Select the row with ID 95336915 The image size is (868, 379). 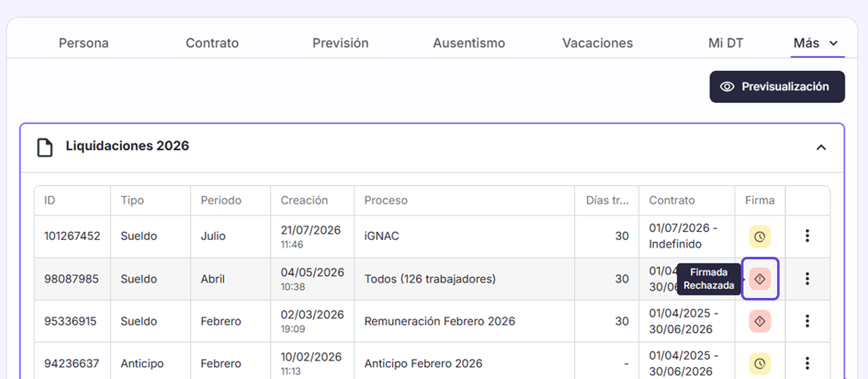(432, 321)
